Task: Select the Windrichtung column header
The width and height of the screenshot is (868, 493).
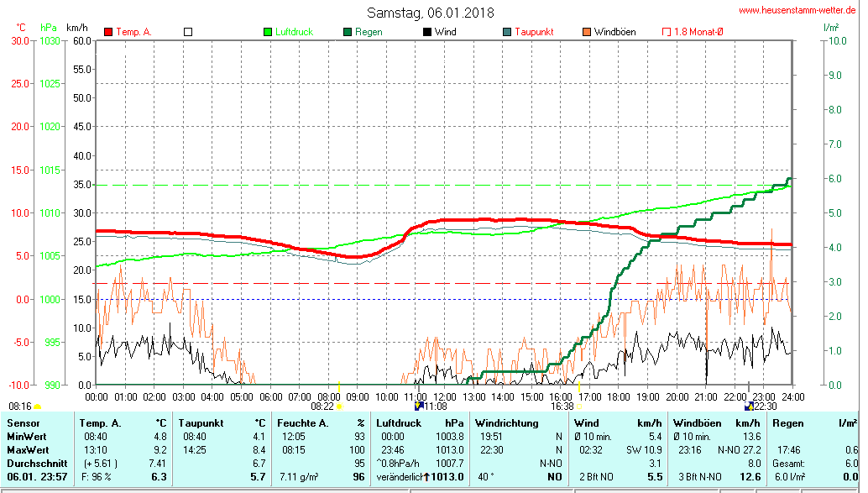Action: (x=506, y=422)
